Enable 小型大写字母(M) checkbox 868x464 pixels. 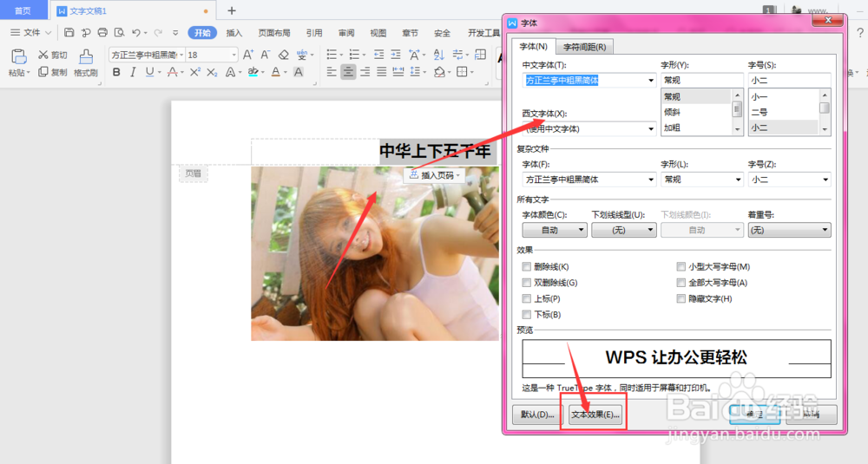681,266
